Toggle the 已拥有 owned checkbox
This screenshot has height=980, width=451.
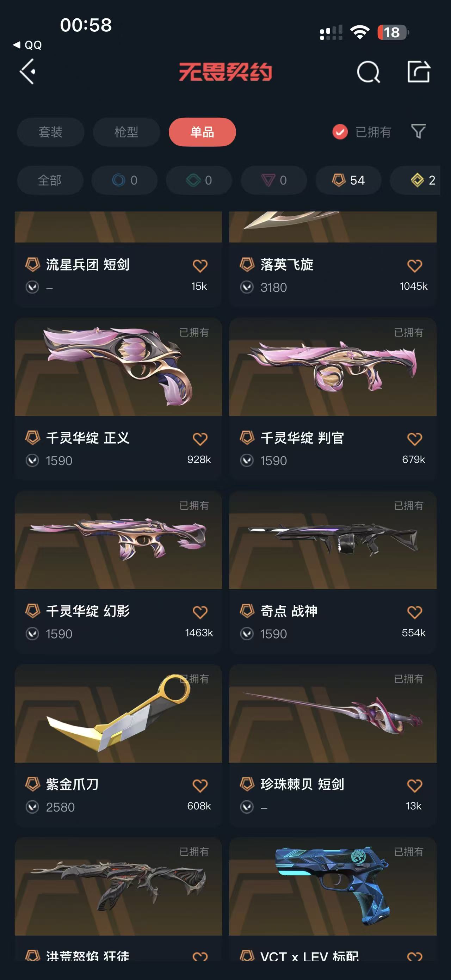point(340,132)
